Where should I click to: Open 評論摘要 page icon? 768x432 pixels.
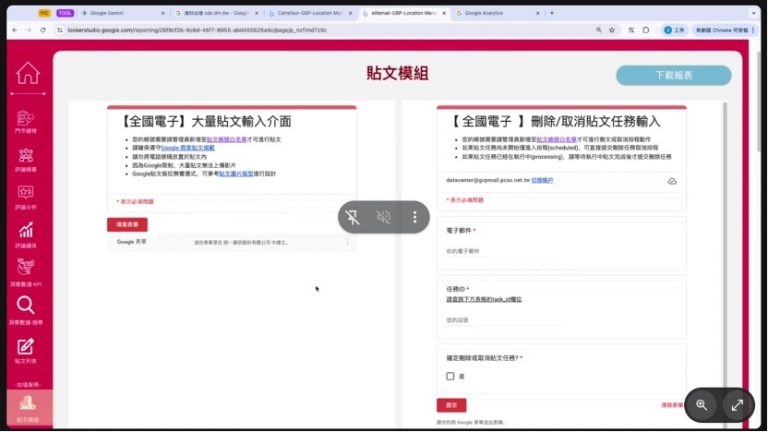(26, 158)
